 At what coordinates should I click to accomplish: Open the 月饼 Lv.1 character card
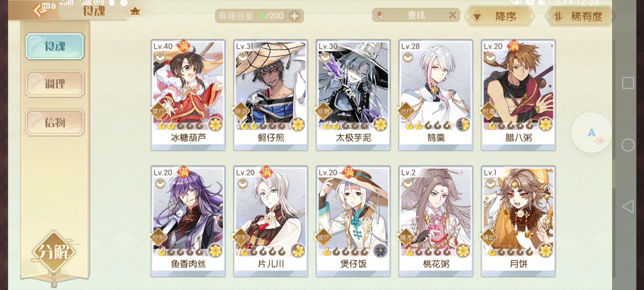pos(518,221)
